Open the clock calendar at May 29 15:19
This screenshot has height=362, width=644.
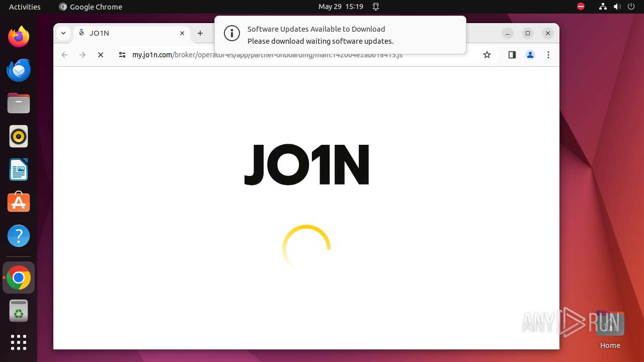point(341,7)
